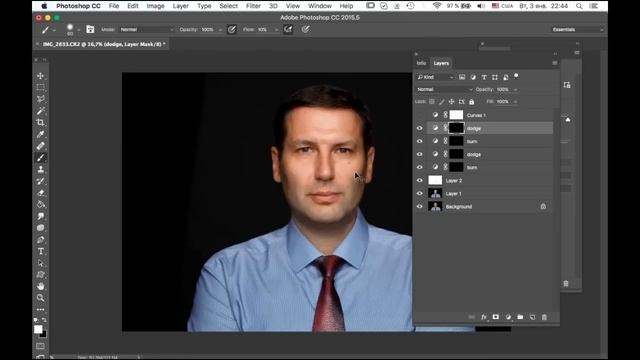Click Delete layer trash in Layers panel
The width and height of the screenshot is (640, 360).
pyautogui.click(x=544, y=317)
